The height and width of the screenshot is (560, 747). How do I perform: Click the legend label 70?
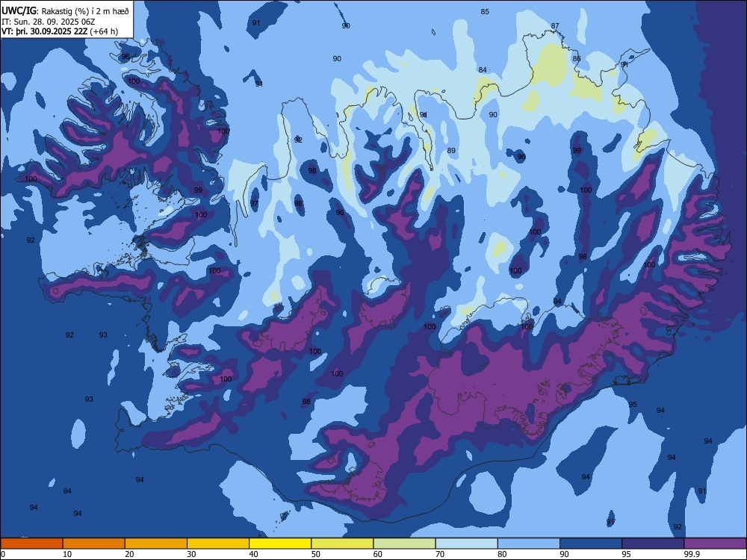tap(440, 554)
